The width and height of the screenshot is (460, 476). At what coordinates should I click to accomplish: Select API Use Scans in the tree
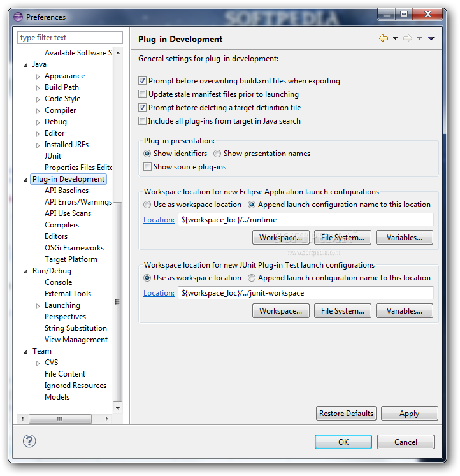tap(68, 213)
